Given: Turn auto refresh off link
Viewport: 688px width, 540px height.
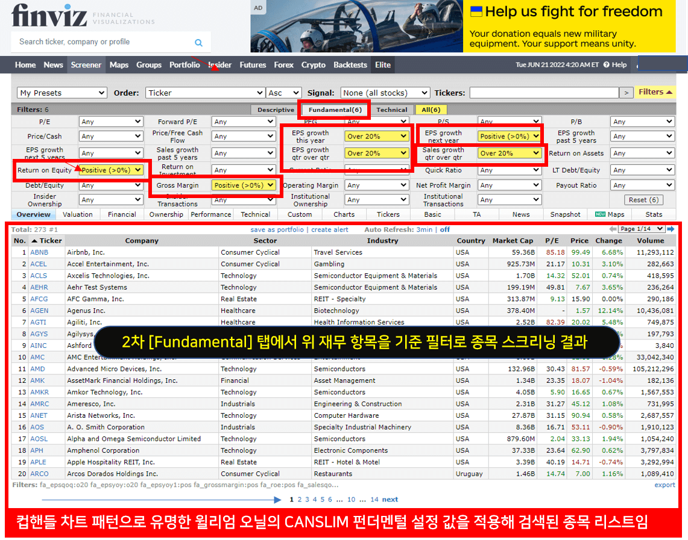Looking at the screenshot, I should (x=444, y=229).
